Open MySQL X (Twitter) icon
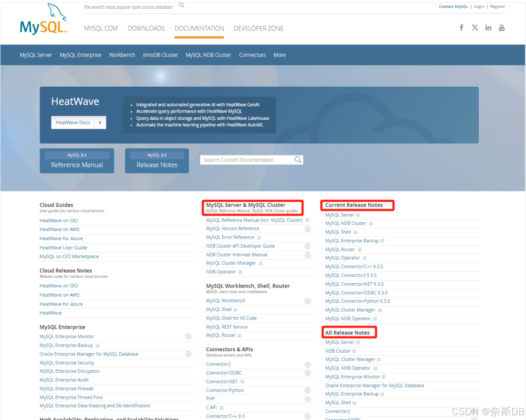The width and height of the screenshot is (526, 420). click(x=475, y=28)
